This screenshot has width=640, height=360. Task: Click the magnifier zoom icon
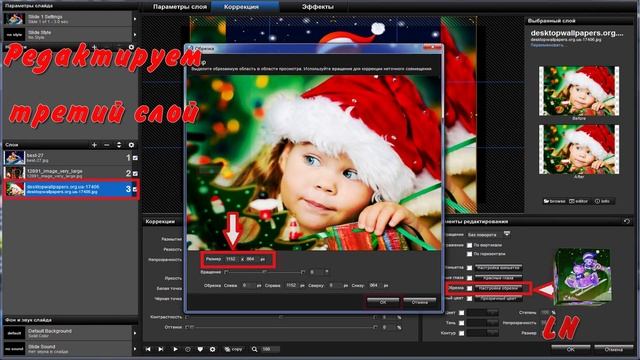point(254,349)
